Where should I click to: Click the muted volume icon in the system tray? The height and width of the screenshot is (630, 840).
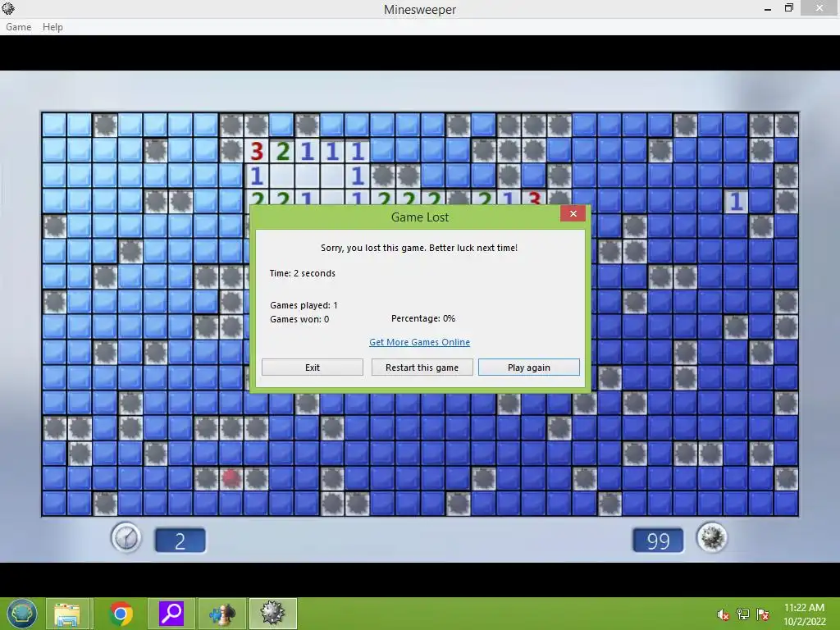pos(723,614)
